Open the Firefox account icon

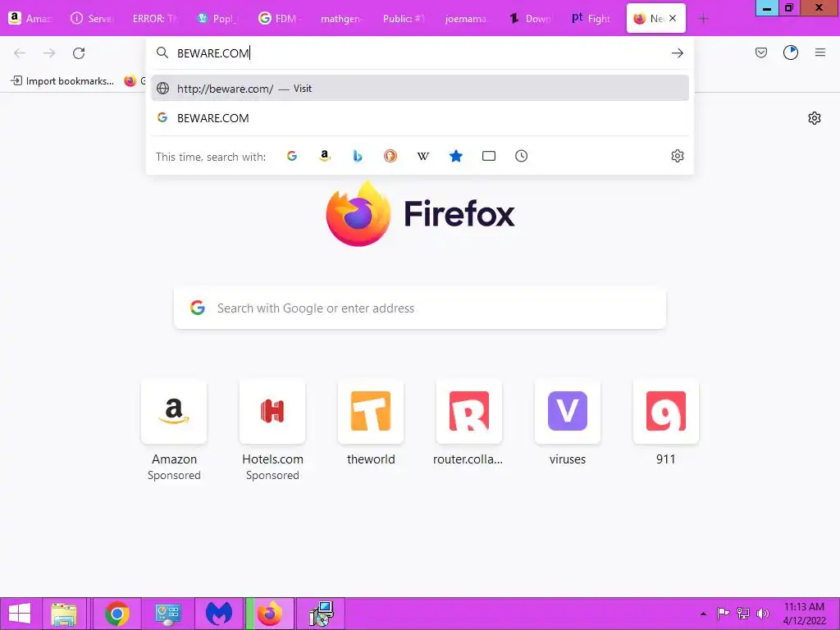[791, 52]
